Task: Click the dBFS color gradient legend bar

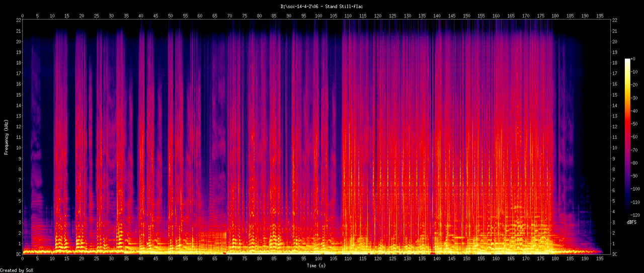Action: pos(627,137)
